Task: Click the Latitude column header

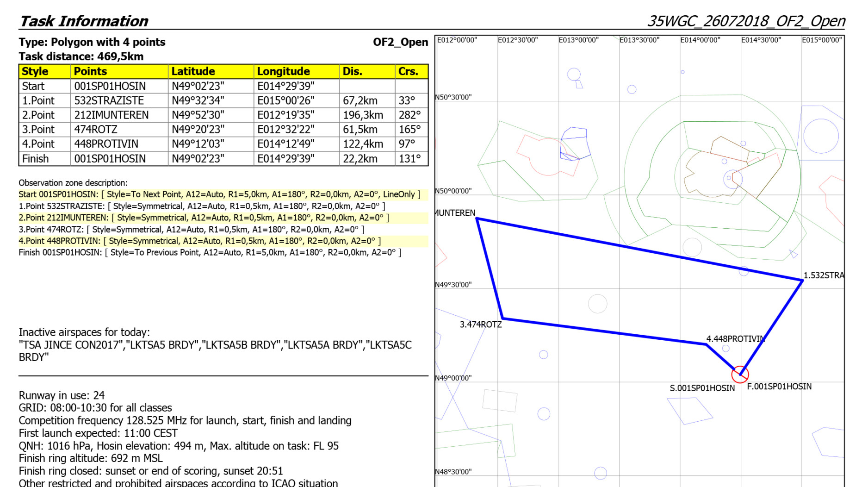Action: [193, 71]
